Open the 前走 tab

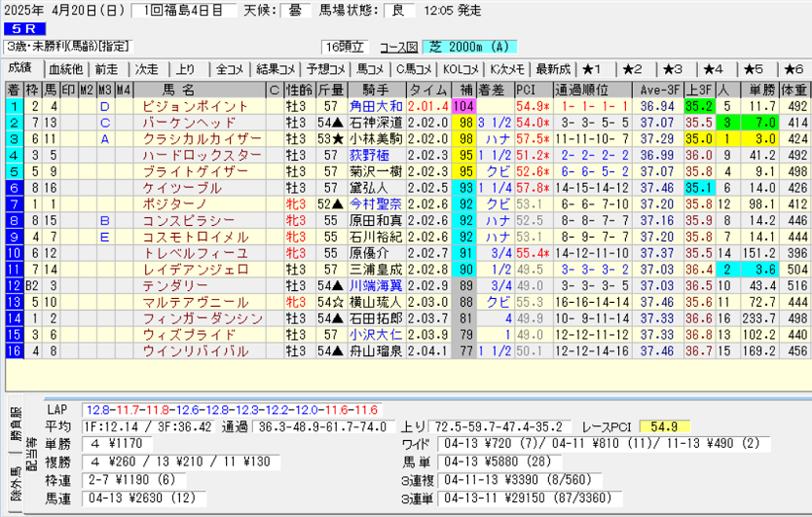[107, 69]
